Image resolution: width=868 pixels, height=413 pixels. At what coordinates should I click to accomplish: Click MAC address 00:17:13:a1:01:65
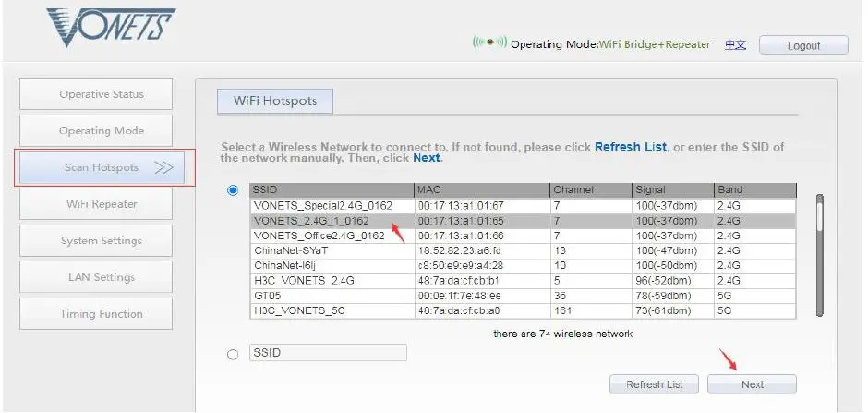(461, 221)
